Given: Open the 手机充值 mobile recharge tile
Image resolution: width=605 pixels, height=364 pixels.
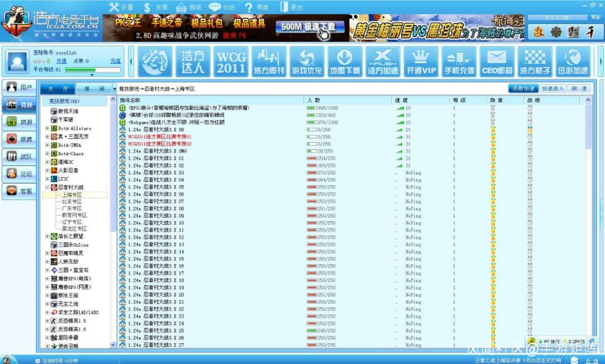Looking at the screenshot, I should click(459, 62).
